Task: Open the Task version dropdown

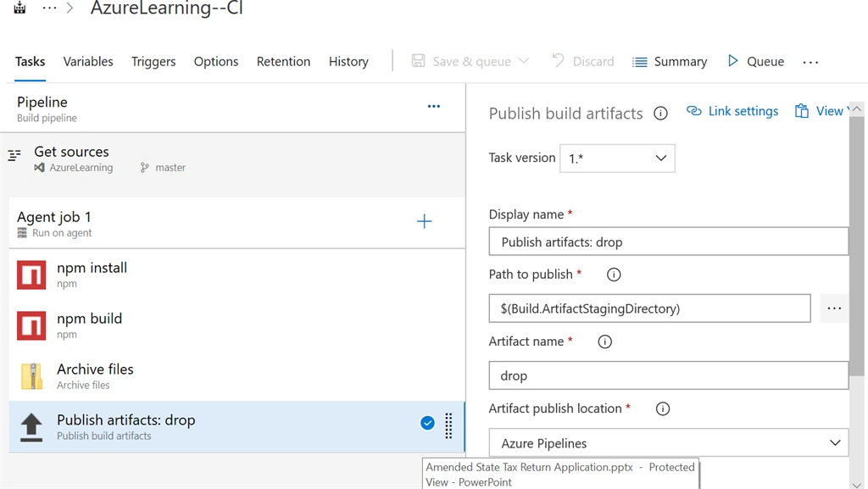Action: tap(617, 158)
